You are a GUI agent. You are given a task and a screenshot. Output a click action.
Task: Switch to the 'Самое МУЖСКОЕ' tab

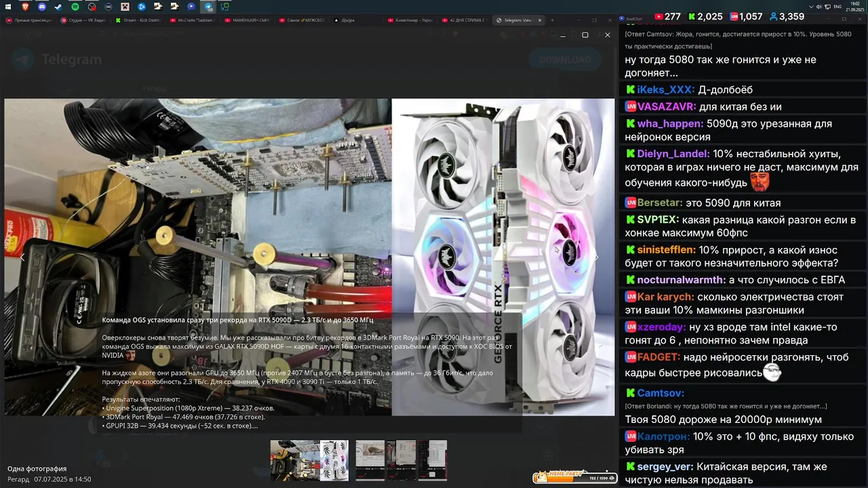point(303,20)
